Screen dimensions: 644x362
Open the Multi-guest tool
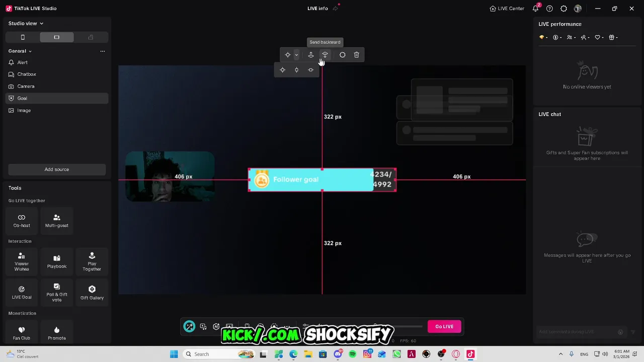57,221
